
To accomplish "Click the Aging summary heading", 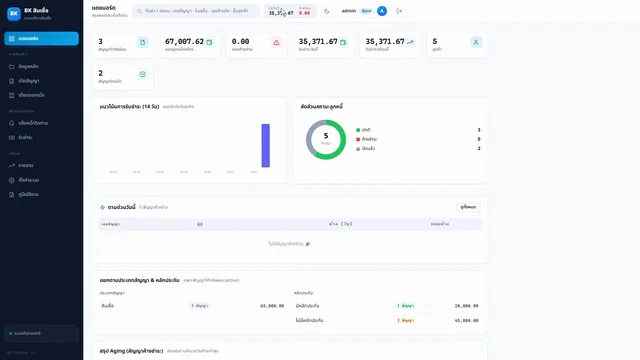I will [131, 351].
